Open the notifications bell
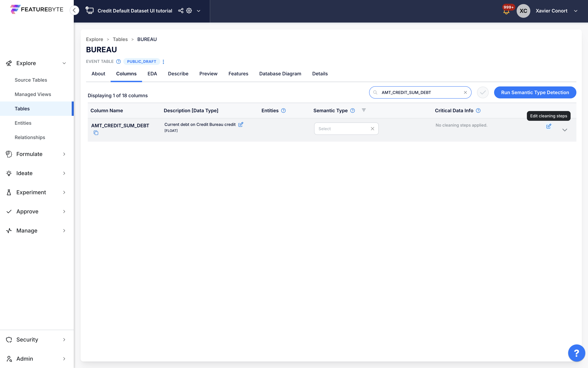 [506, 12]
